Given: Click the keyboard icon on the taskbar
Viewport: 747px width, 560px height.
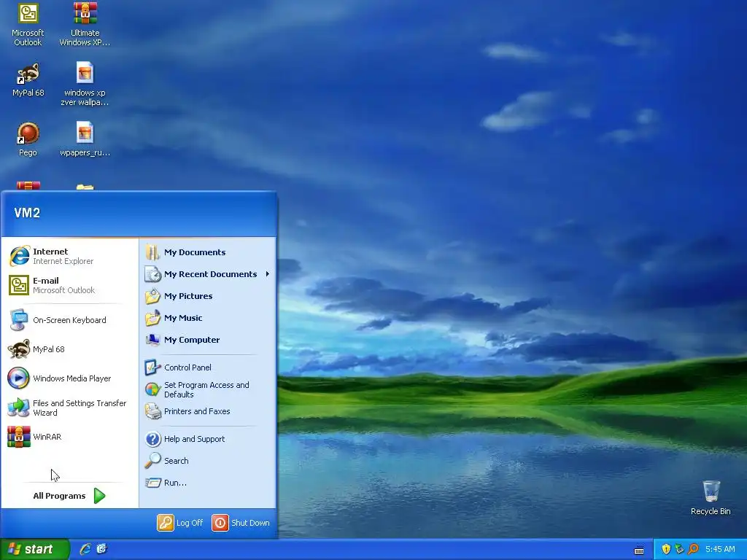Looking at the screenshot, I should pyautogui.click(x=639, y=550).
